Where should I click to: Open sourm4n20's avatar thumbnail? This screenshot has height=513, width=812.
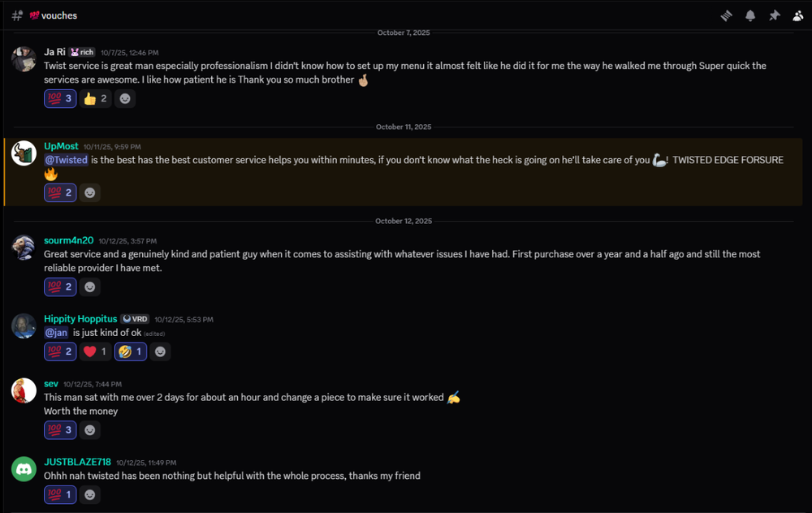click(24, 247)
